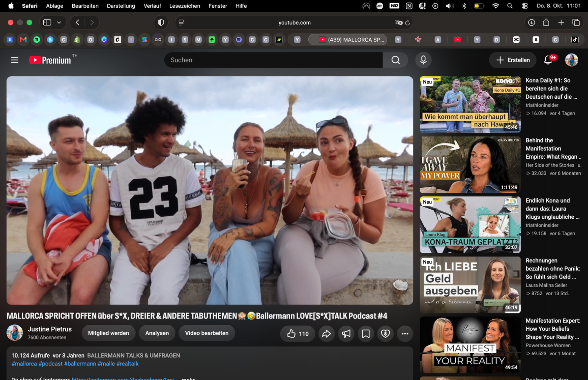Open the Manifest Your Reality thumbnail

[470, 344]
